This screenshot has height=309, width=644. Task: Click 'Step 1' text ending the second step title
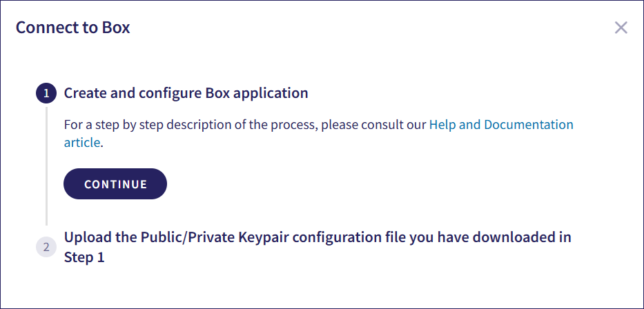[84, 258]
